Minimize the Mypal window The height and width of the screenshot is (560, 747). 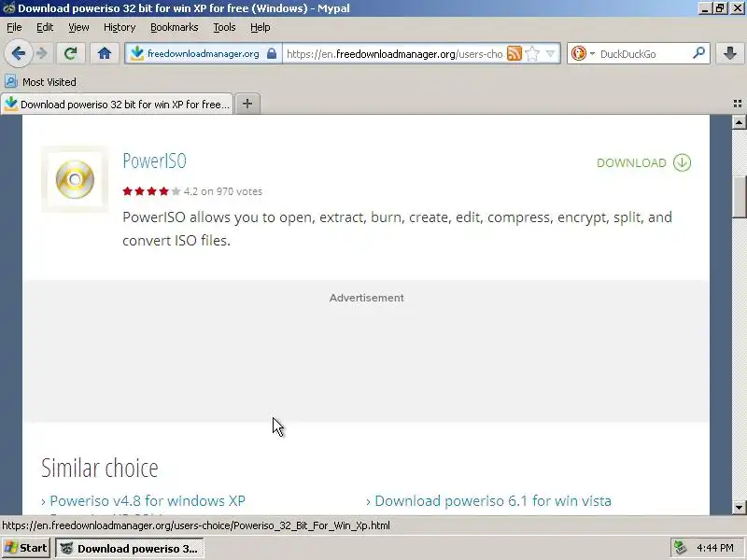705,8
